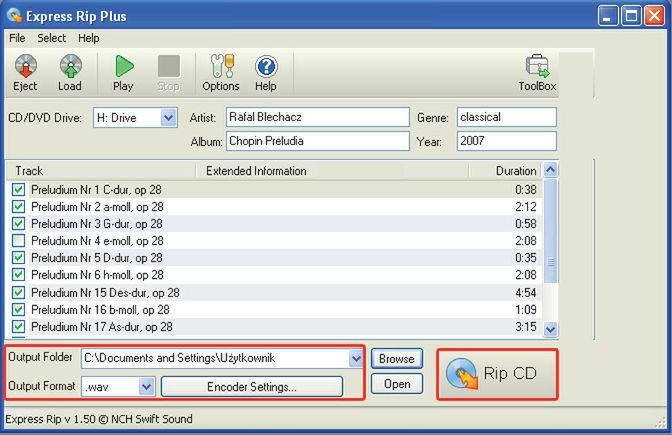Image resolution: width=672 pixels, height=435 pixels.
Task: Select the row Preludium Nr 1 C-dur, op 28
Action: click(274, 189)
